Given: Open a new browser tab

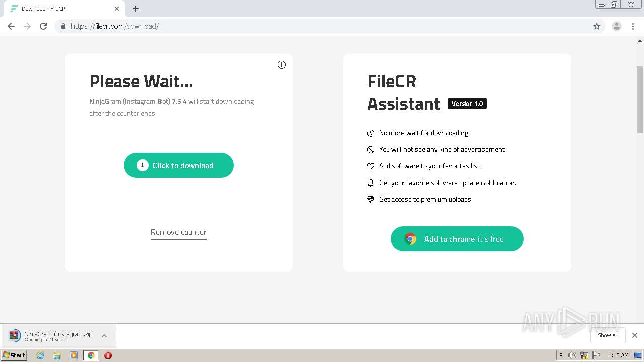Looking at the screenshot, I should tap(136, 9).
